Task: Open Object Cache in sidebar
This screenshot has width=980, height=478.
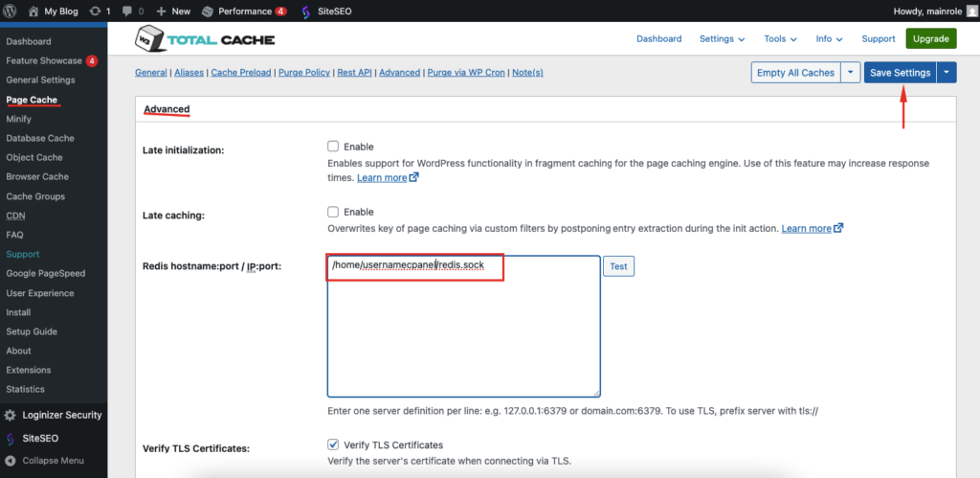Action: point(34,158)
